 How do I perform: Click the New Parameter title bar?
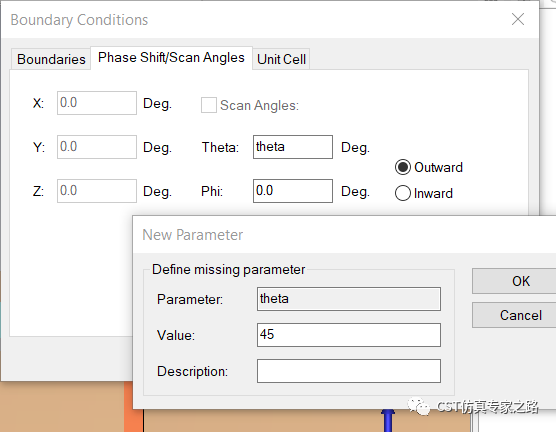(x=344, y=234)
